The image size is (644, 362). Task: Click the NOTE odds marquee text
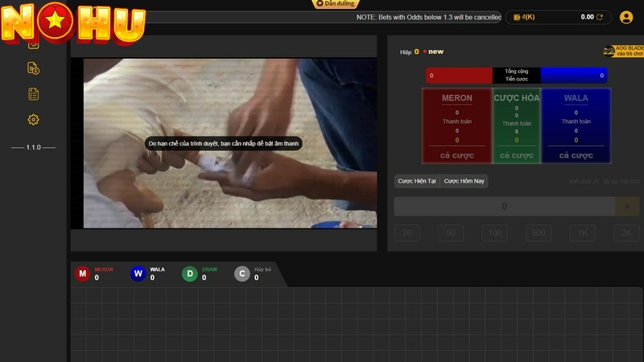(429, 17)
